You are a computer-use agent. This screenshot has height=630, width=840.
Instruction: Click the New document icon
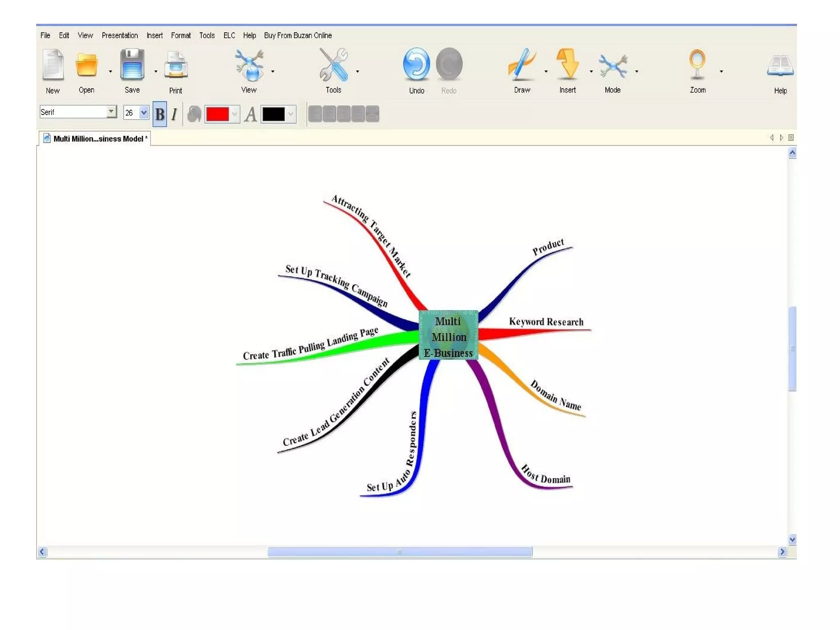coord(53,65)
